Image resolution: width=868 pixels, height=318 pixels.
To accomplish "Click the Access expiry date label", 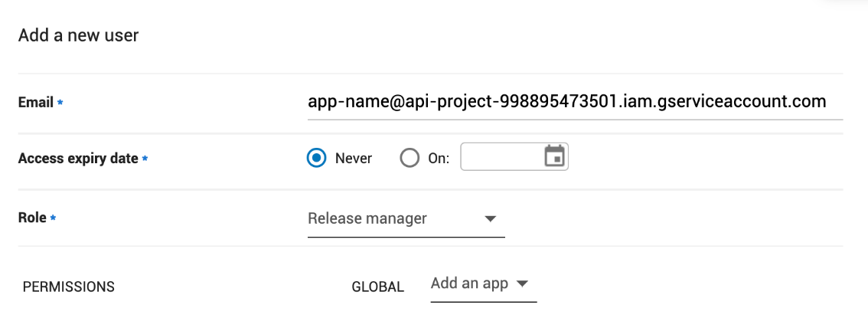I will (78, 159).
